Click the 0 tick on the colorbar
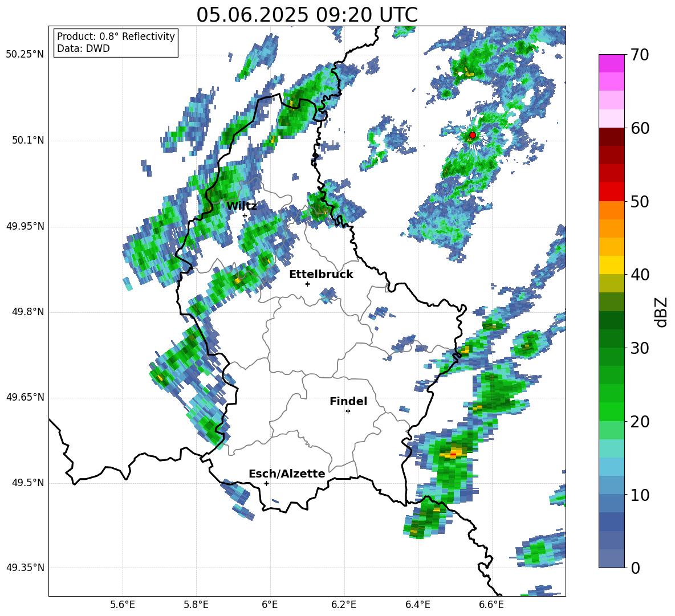The image size is (675, 616). coord(635,568)
